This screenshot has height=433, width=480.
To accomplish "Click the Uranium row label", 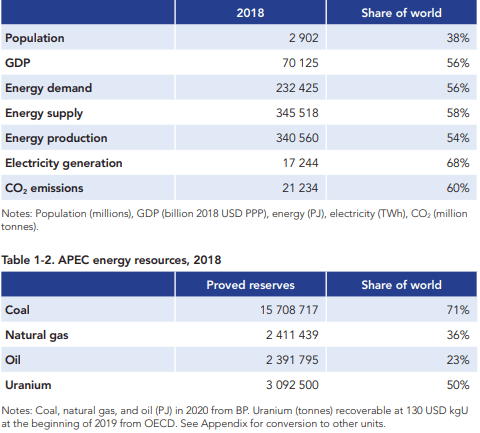I will coord(28,385).
